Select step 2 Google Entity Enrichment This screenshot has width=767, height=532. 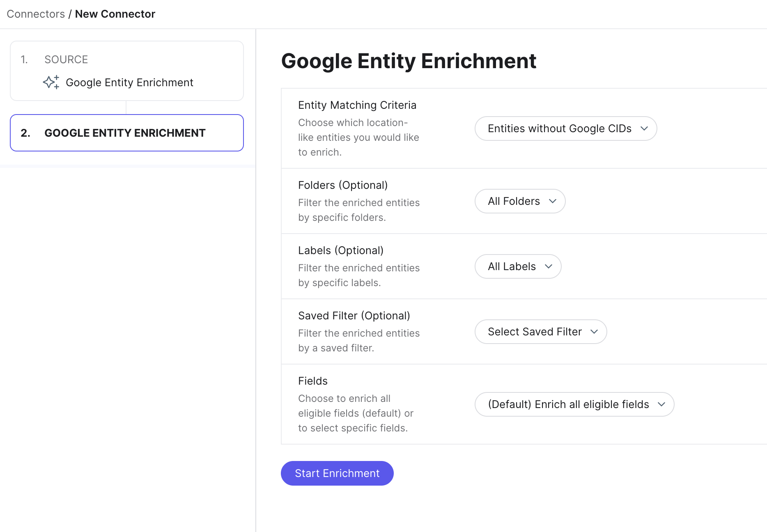(x=127, y=133)
